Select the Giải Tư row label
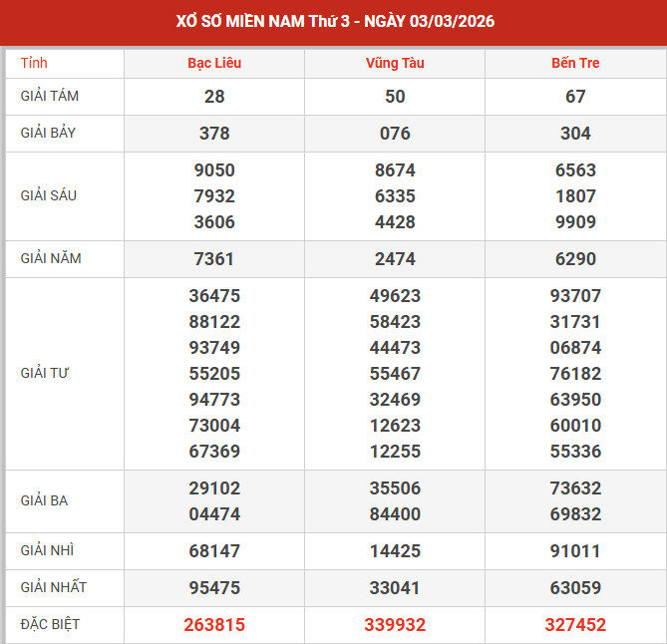Screen dimensions: 667x644 [x=45, y=373]
